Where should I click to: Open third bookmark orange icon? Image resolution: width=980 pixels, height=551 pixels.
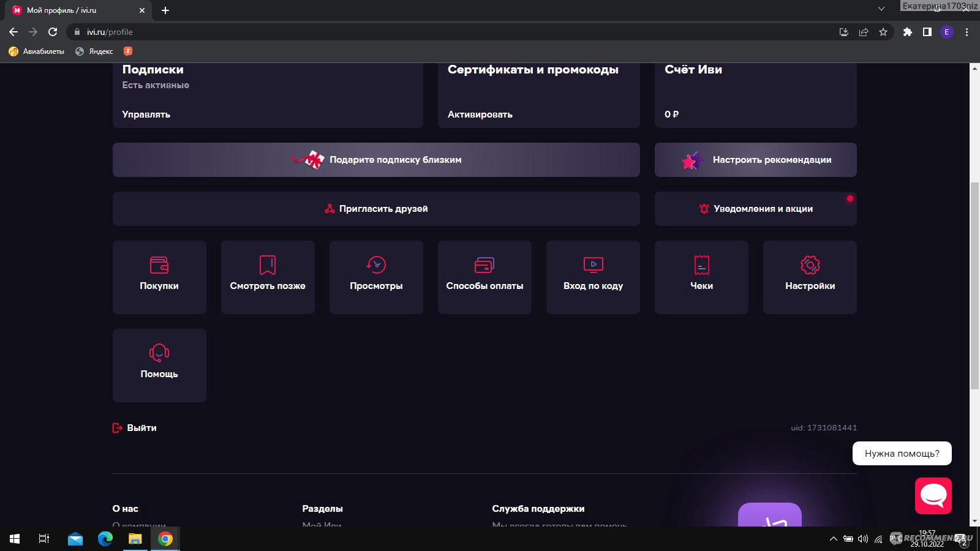[128, 51]
